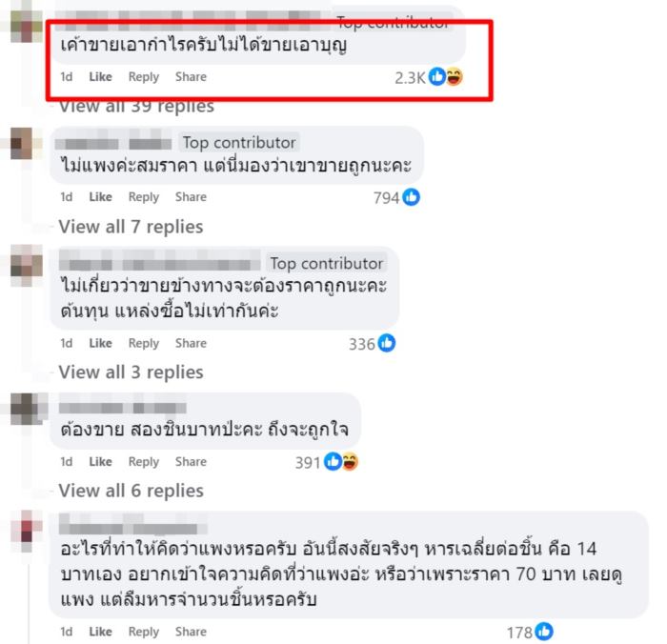
Task: Open the like reaction icon beside 336
Action: [387, 343]
